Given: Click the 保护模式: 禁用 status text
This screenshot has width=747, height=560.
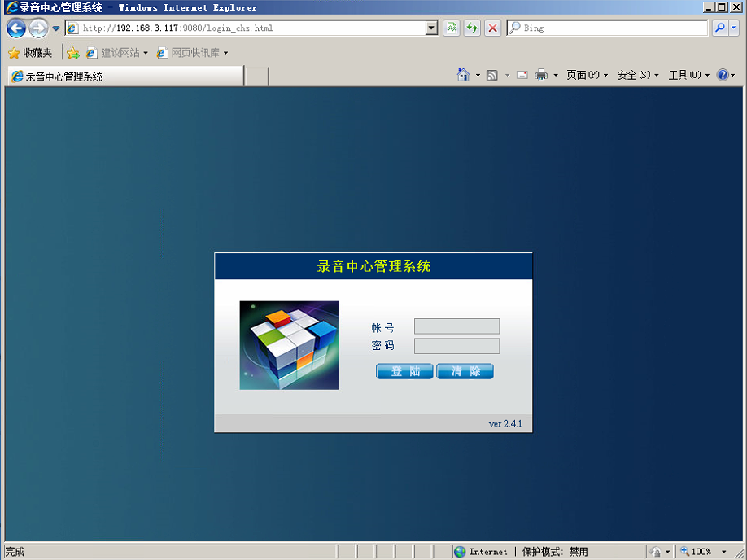Looking at the screenshot, I should pos(555,552).
